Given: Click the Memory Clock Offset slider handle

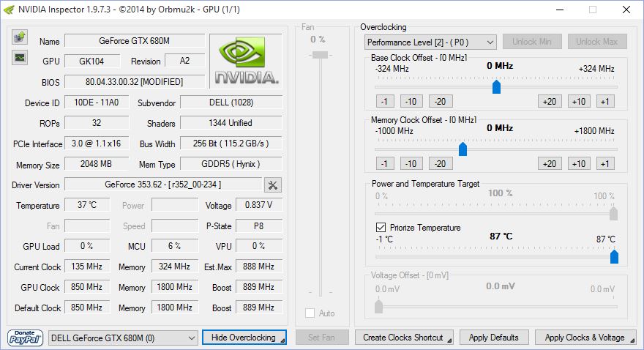Looking at the screenshot, I should click(x=463, y=149).
